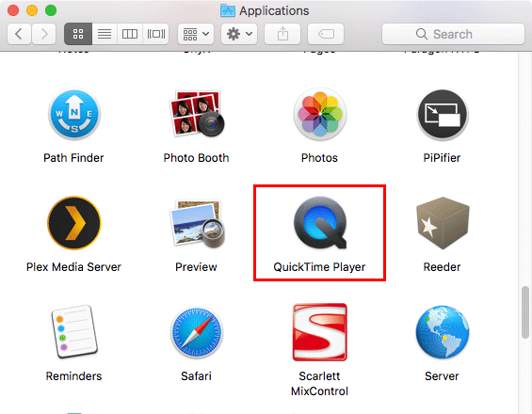The image size is (532, 414).
Task: Click the "Photo Booth" label
Action: 196,158
